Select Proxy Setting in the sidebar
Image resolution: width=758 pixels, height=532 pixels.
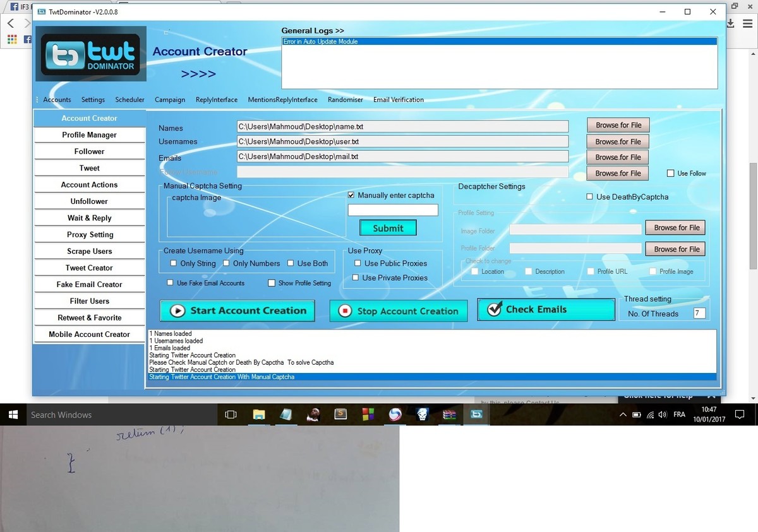(90, 235)
